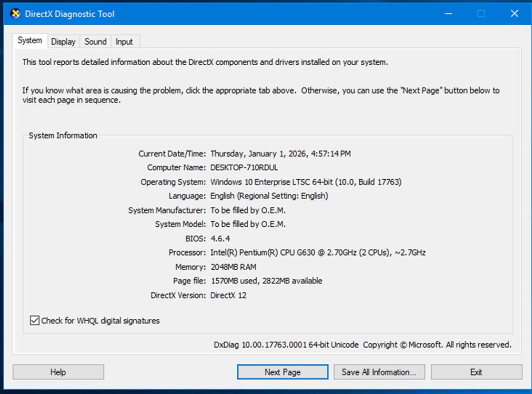Image resolution: width=532 pixels, height=394 pixels.
Task: Click the computer name DESKTOP-710RDUL
Action: tap(244, 168)
